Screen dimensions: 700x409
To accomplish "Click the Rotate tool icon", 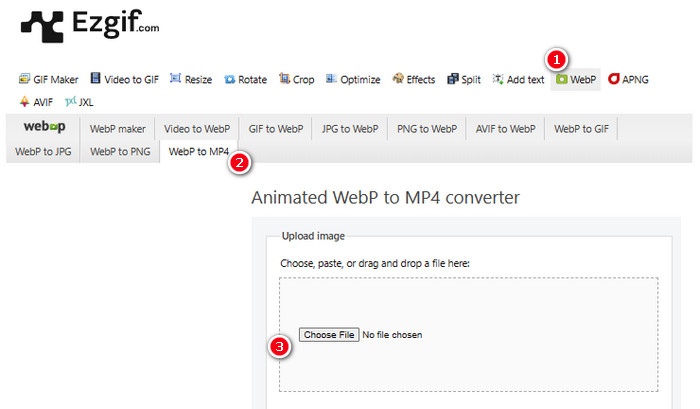I will coord(229,79).
